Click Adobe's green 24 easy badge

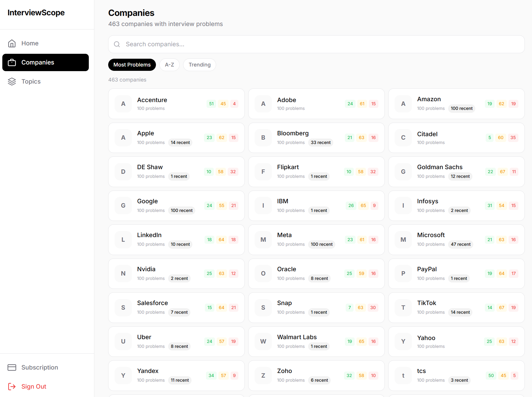click(350, 104)
